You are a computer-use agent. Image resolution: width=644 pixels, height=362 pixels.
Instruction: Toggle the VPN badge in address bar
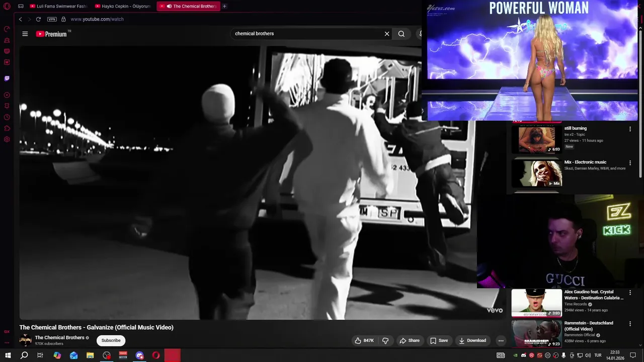tap(52, 19)
